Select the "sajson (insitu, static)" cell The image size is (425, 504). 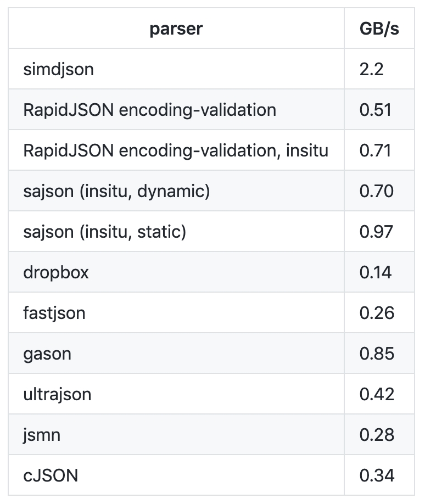[105, 232]
